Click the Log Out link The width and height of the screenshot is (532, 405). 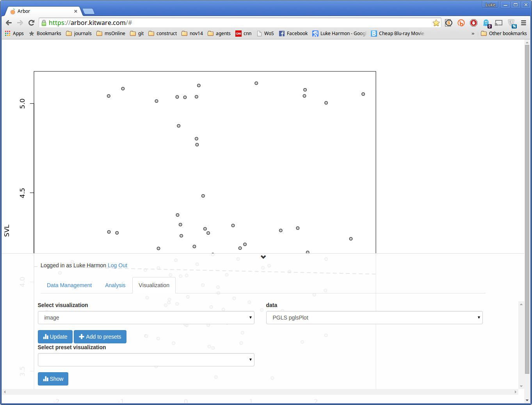(117, 265)
